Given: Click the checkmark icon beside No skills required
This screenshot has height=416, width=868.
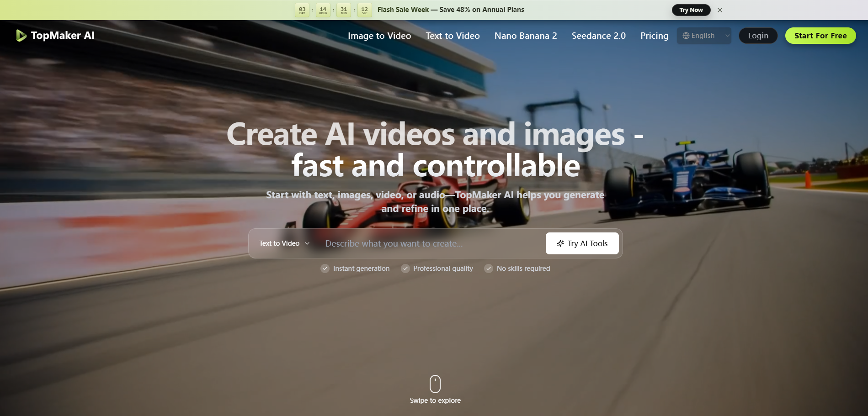Looking at the screenshot, I should 489,269.
